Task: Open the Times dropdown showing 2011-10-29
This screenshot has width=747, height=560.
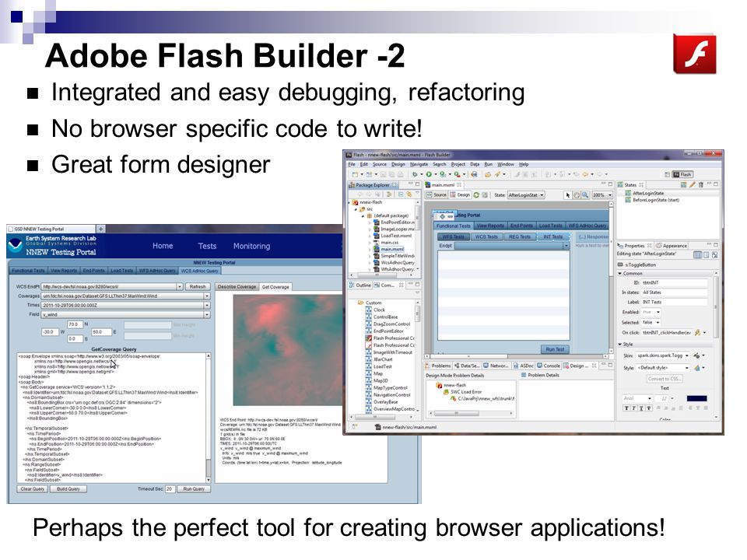Action: [x=126, y=305]
